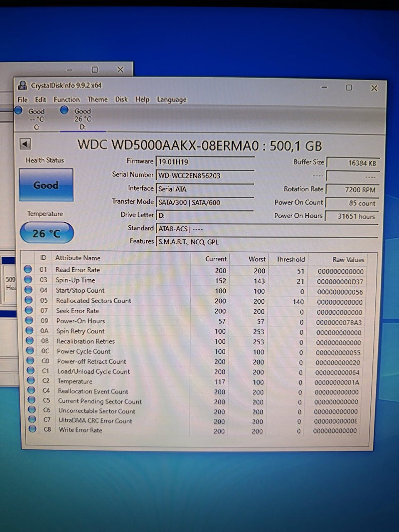Click status icon for Reallocated Sectors Count
This screenshot has height=532, width=399.
pos(29,300)
